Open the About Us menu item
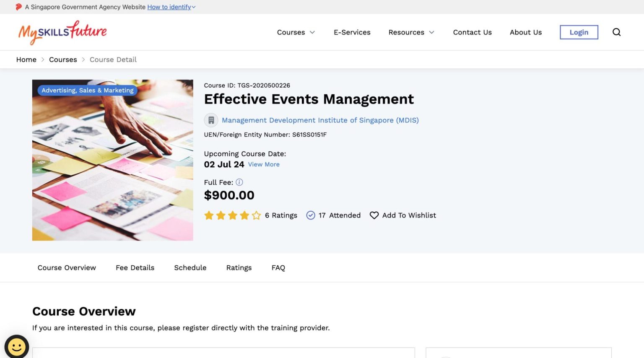 tap(525, 32)
